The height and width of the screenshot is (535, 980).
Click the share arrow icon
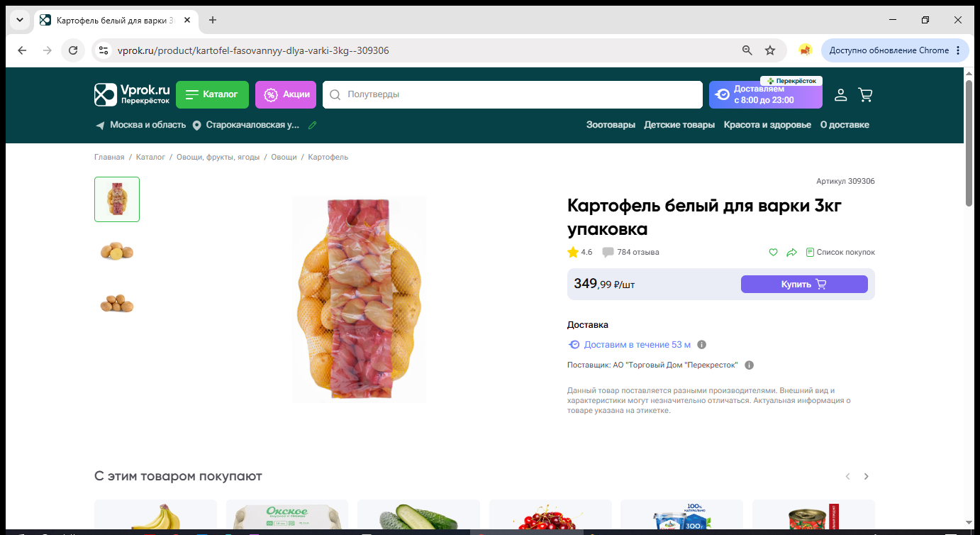tap(792, 252)
